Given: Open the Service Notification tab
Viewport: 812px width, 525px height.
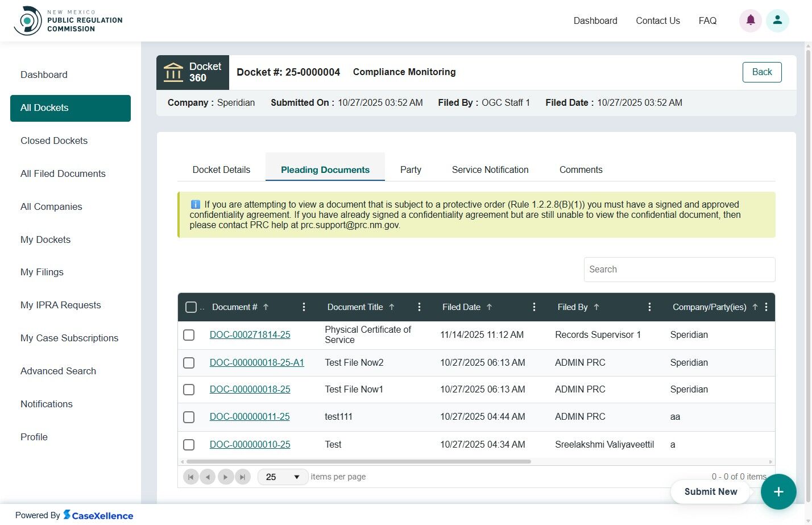Looking at the screenshot, I should tap(490, 170).
